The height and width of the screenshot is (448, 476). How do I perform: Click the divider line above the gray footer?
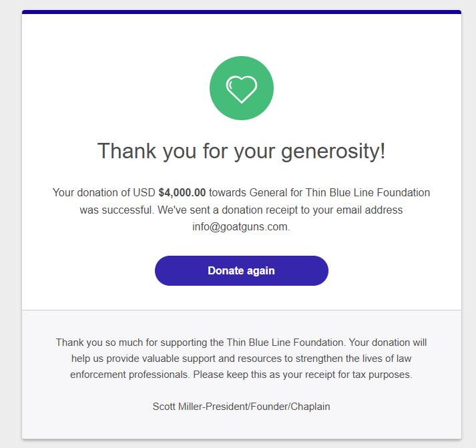click(x=242, y=310)
